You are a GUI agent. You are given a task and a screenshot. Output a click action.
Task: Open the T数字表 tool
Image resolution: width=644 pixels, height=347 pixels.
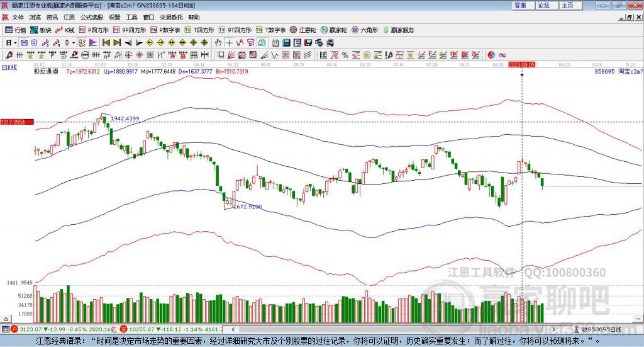click(x=270, y=30)
